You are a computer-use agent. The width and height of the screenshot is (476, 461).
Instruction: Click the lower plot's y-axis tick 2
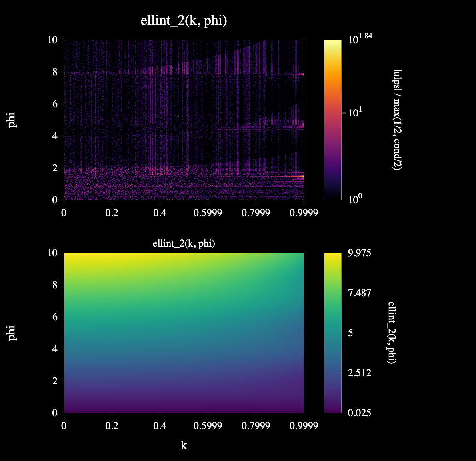click(x=55, y=381)
